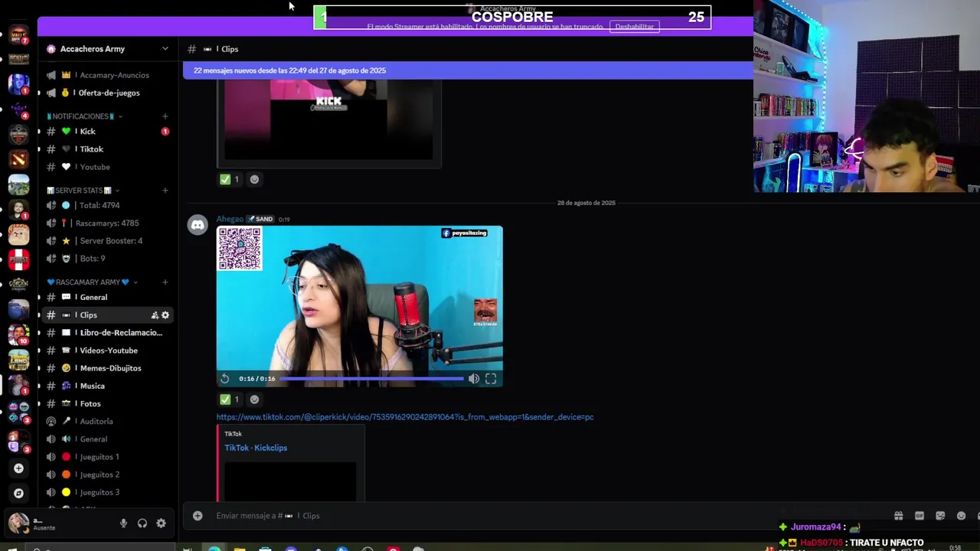Click the attach plus button beside message box
This screenshot has width=980, height=551.
[198, 516]
